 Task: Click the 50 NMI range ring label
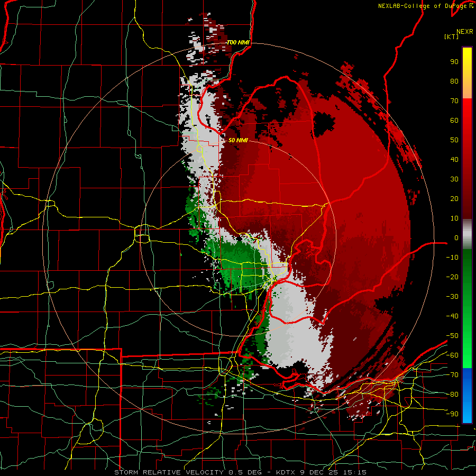click(238, 140)
